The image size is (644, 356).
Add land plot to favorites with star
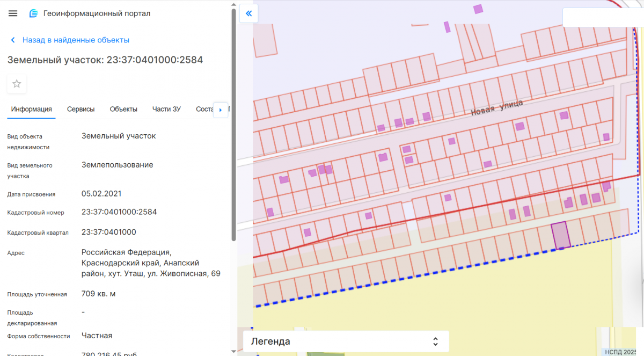[x=17, y=84]
